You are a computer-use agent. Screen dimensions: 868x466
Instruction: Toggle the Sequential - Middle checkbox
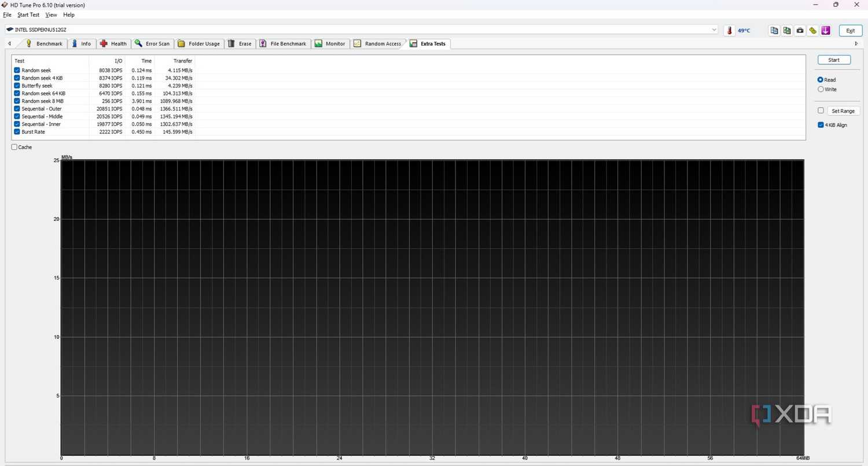point(17,116)
